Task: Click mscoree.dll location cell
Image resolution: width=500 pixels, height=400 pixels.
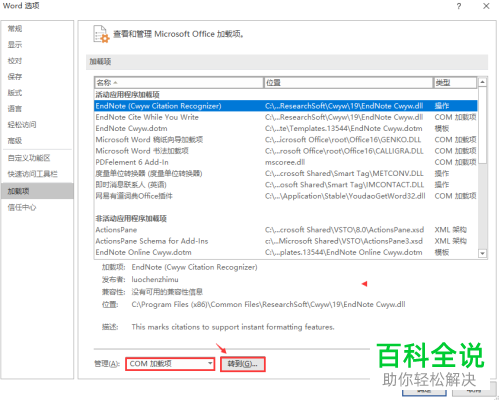Action: coord(285,162)
